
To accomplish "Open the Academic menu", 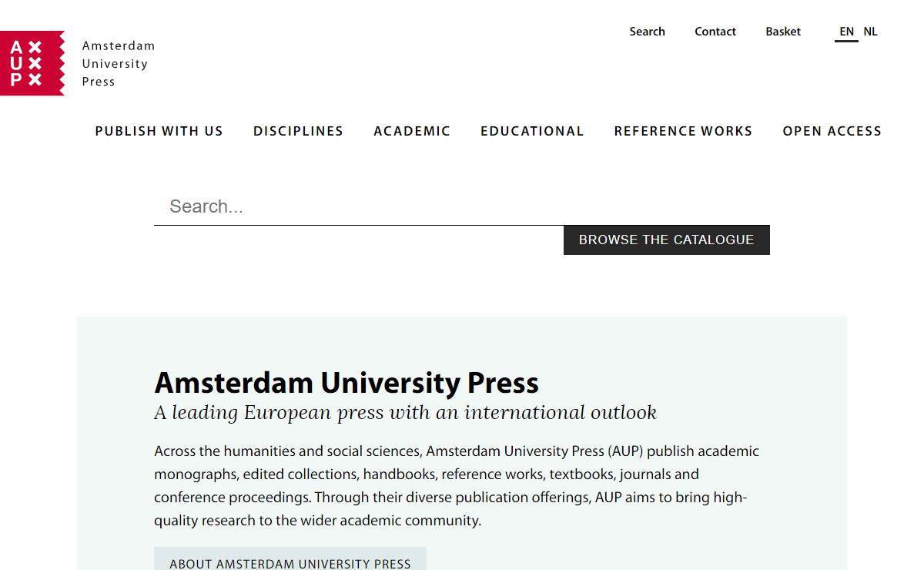I will pyautogui.click(x=412, y=131).
